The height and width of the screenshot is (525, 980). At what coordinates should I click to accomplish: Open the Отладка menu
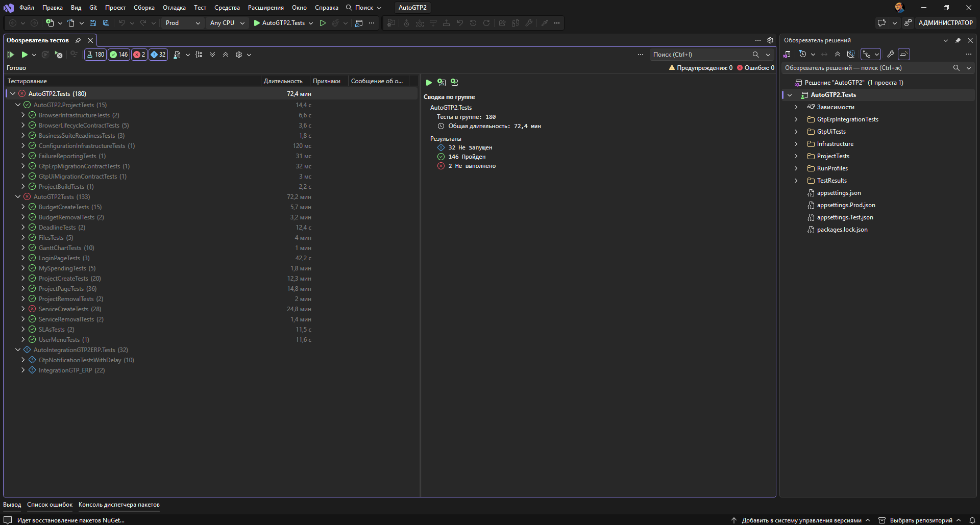click(174, 8)
